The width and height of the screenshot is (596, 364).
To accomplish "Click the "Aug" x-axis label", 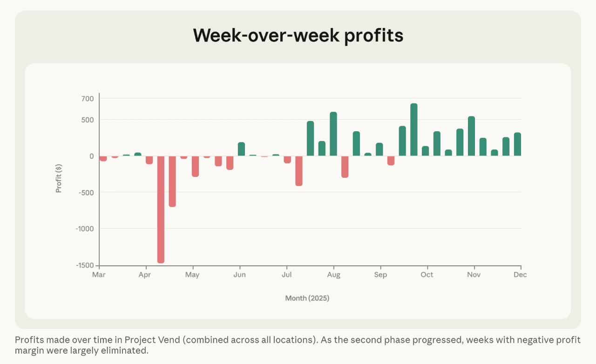I will pyautogui.click(x=333, y=275).
